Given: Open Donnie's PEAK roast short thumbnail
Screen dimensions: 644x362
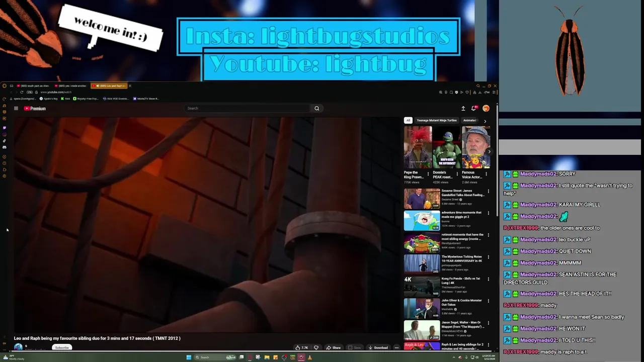Looking at the screenshot, I should coord(447,148).
